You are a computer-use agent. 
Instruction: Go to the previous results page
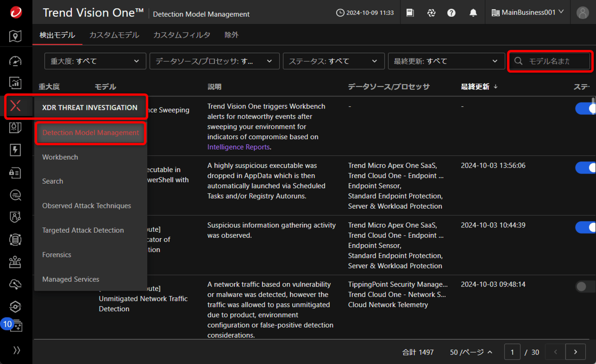coord(555,352)
